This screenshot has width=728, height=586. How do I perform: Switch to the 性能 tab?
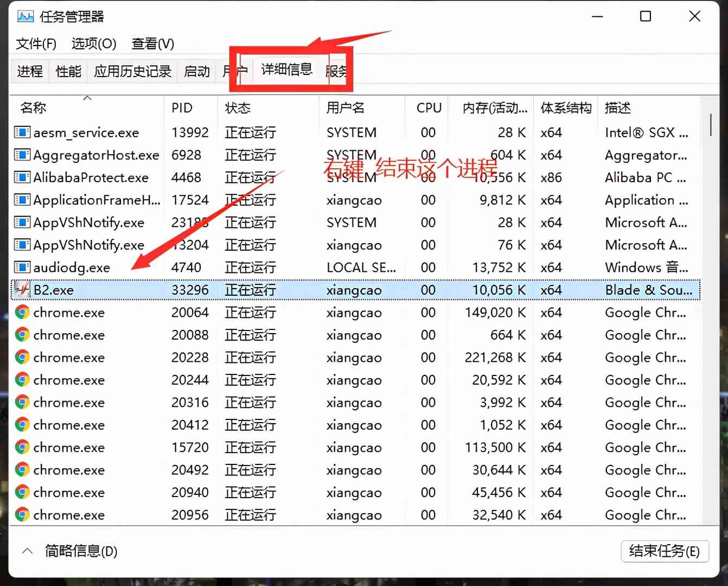68,71
